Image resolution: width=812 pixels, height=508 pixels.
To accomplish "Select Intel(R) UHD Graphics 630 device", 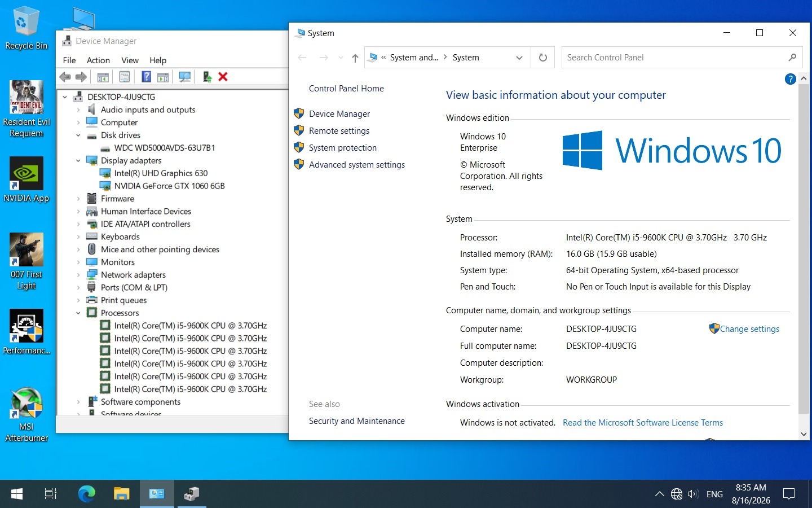I will pyautogui.click(x=161, y=173).
